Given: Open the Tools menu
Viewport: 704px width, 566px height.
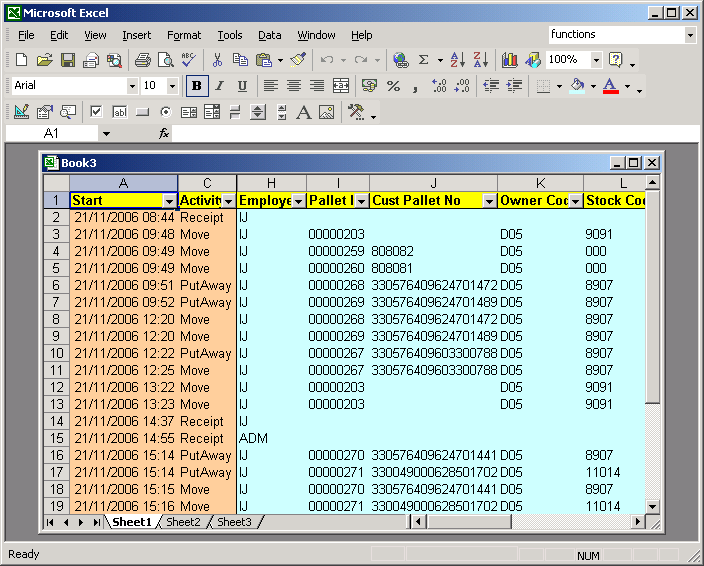Looking at the screenshot, I should point(230,35).
